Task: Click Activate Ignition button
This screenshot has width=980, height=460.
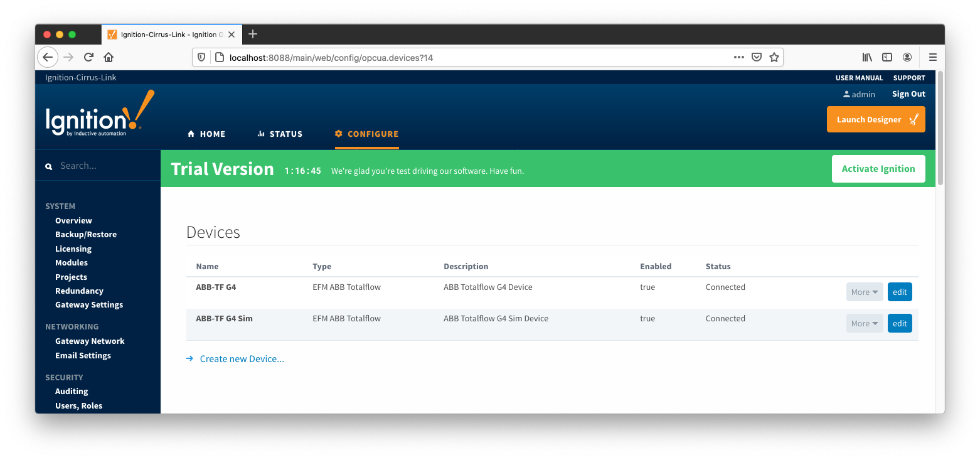Action: click(x=878, y=169)
